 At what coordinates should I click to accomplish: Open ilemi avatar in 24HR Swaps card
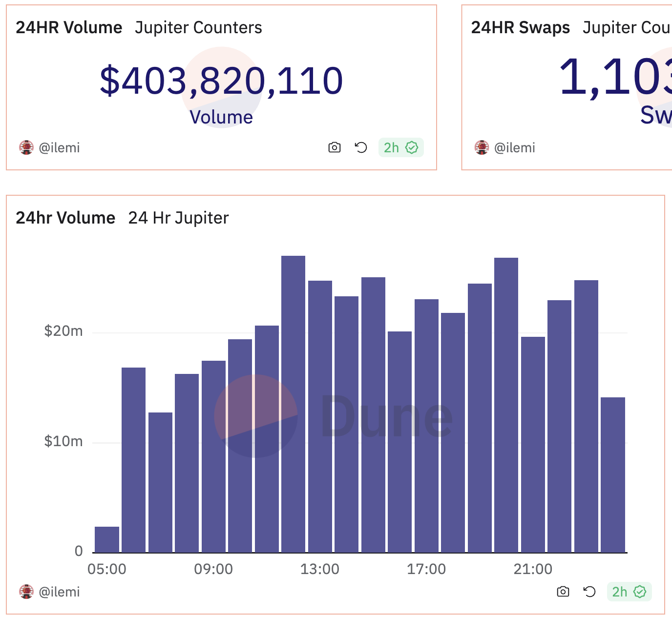[x=482, y=147]
